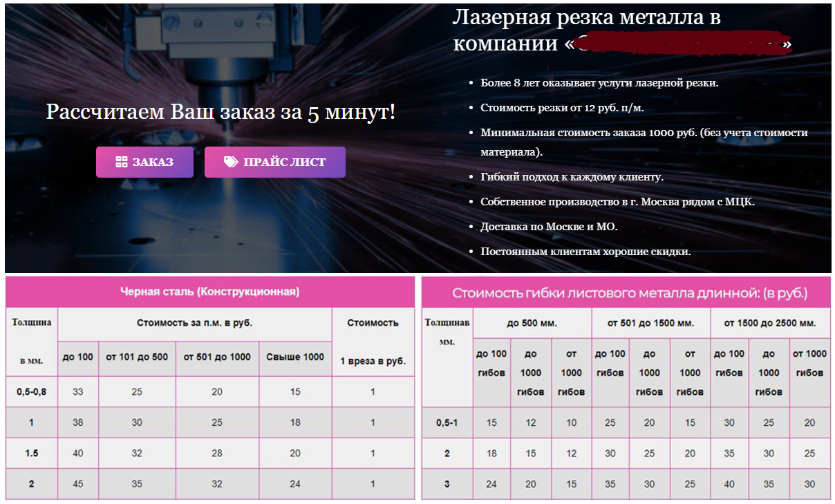
Task: Click the 'от 1500 до 2500 мм.' header
Action: point(770,323)
